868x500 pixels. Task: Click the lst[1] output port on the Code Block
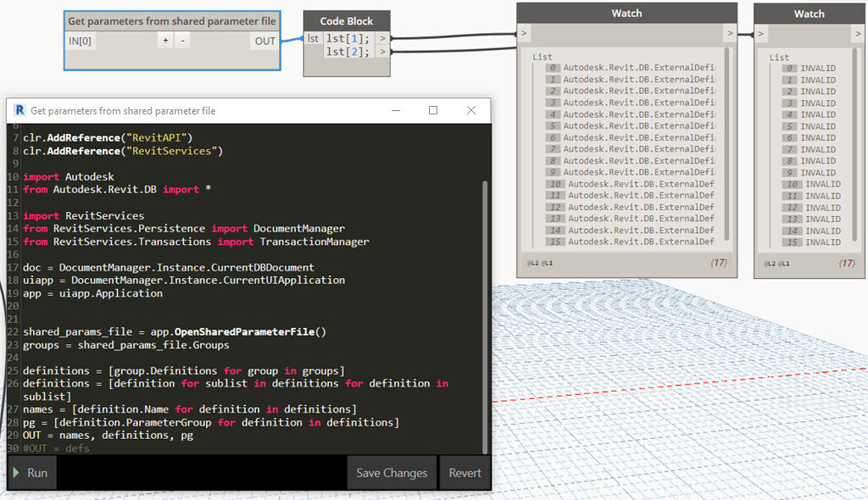382,38
